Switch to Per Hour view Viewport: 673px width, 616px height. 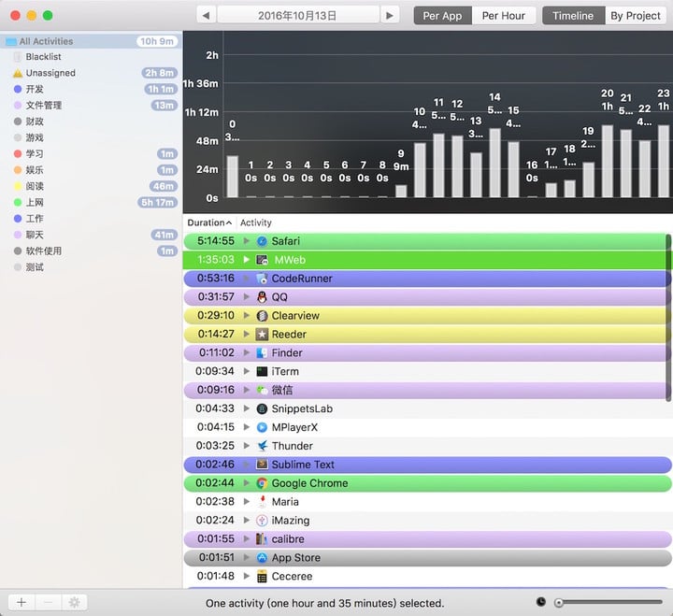point(504,16)
